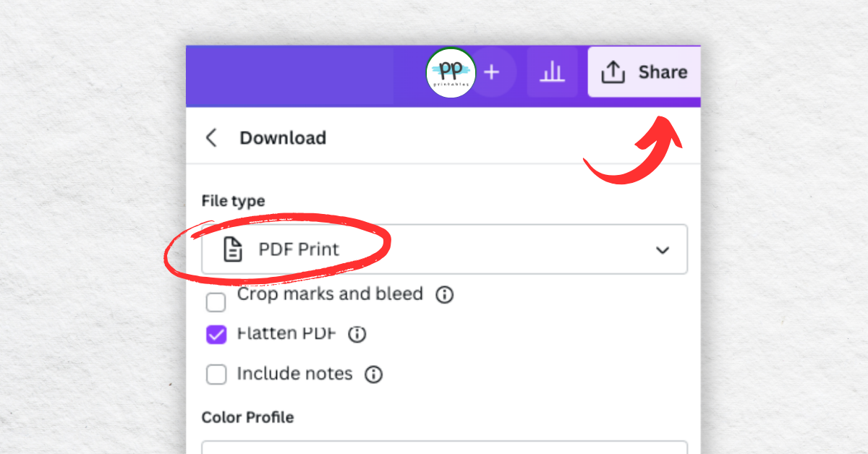Uncheck the Flatten PDF checkbox

coord(216,335)
